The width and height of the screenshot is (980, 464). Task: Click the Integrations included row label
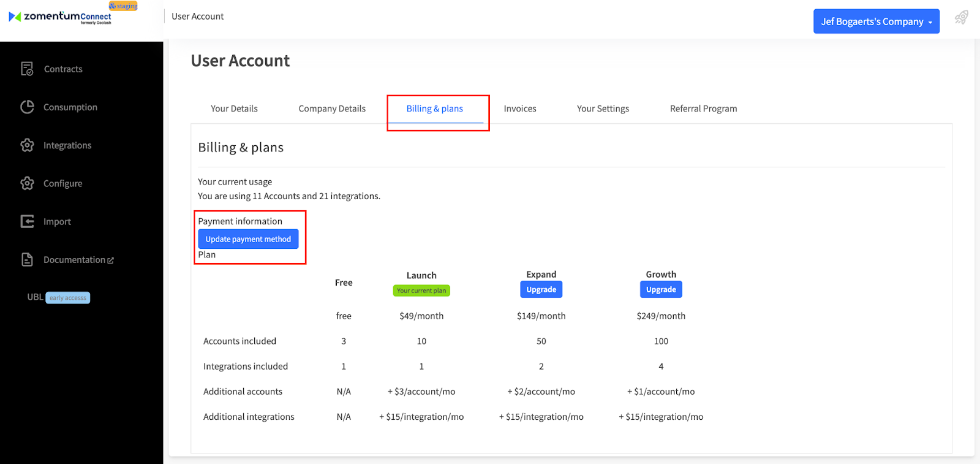(x=246, y=366)
